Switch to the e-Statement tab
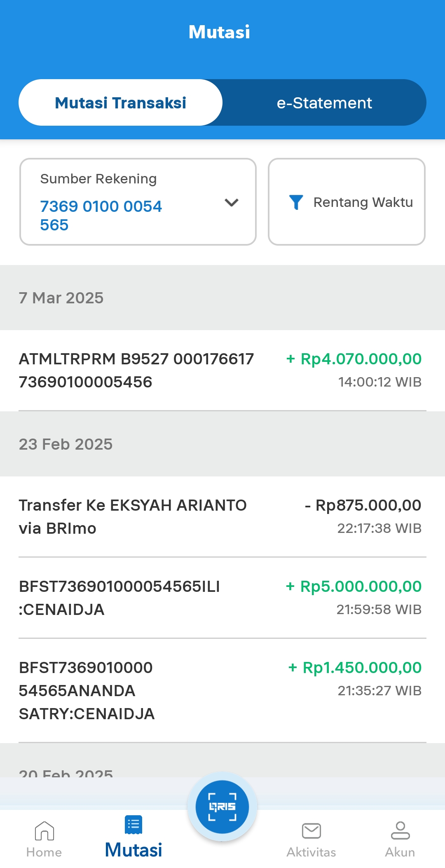445x868 pixels. pos(324,103)
